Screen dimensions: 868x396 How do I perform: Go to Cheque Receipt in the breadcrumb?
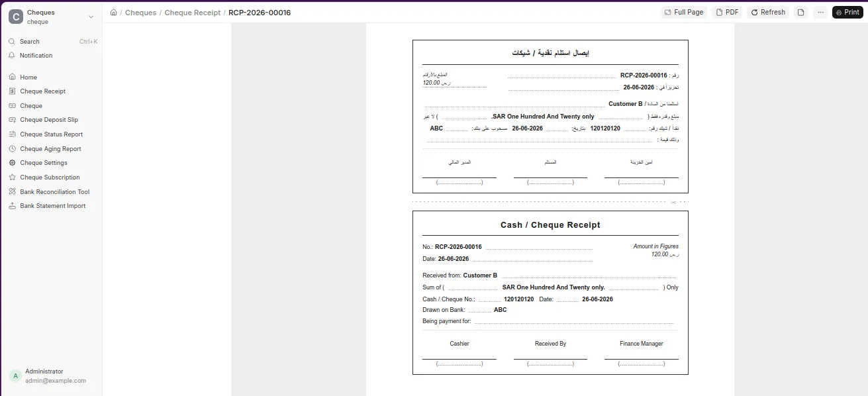[x=193, y=13]
